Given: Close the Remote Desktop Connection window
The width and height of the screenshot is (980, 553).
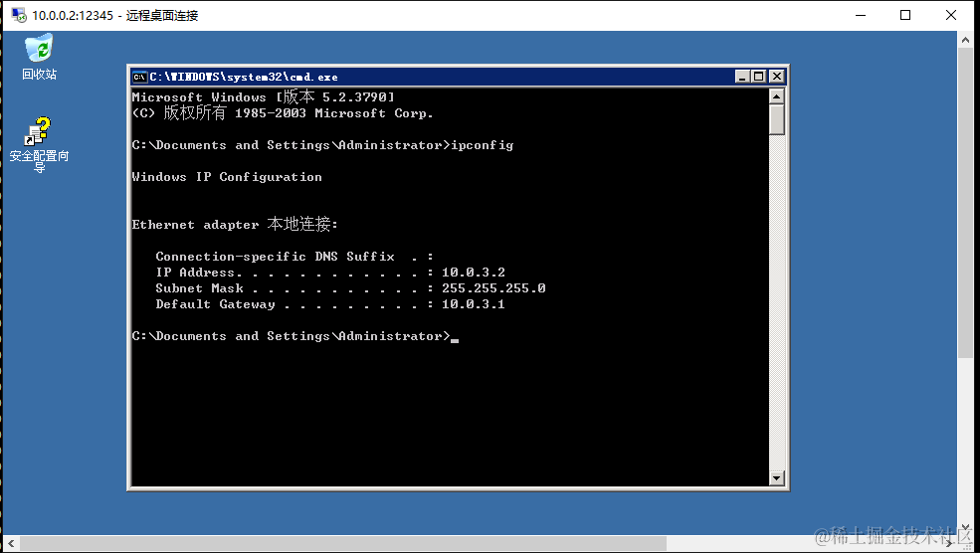Looking at the screenshot, I should [x=950, y=15].
